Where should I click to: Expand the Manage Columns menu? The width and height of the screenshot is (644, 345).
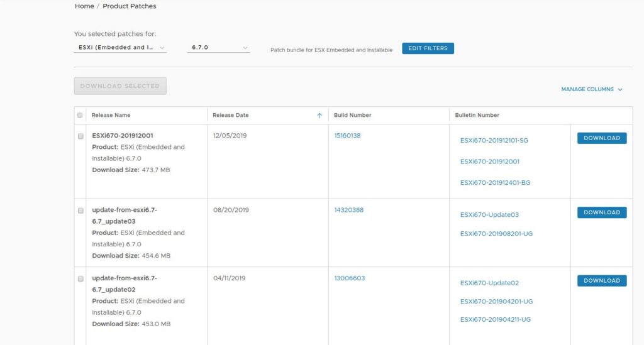592,89
